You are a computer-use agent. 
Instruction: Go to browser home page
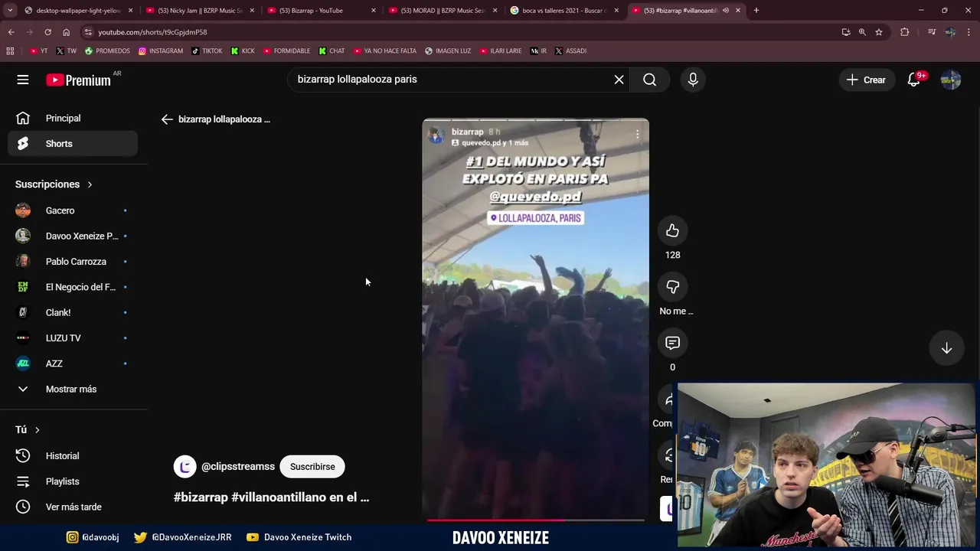click(66, 32)
